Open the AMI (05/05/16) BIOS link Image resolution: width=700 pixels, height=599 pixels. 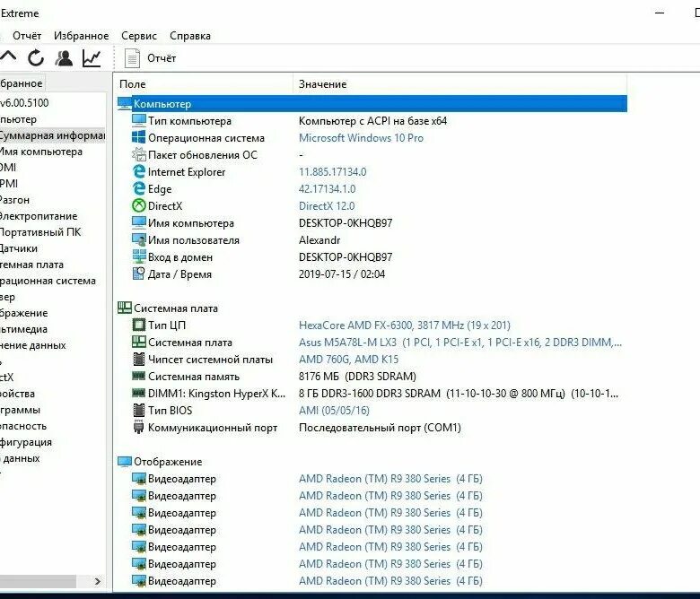334,411
